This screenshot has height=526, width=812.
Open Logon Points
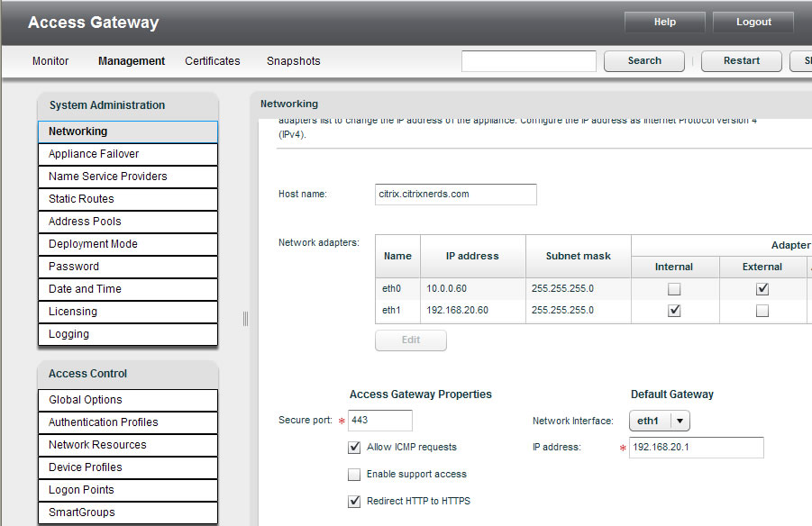pos(128,490)
